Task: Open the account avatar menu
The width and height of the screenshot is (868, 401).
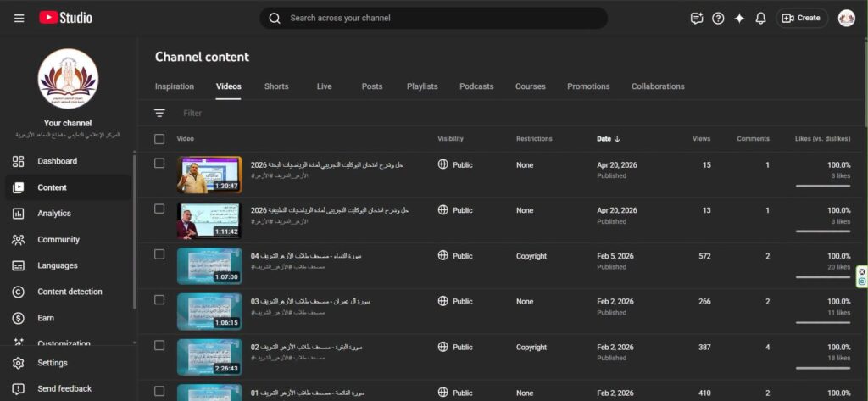Action: (x=847, y=19)
